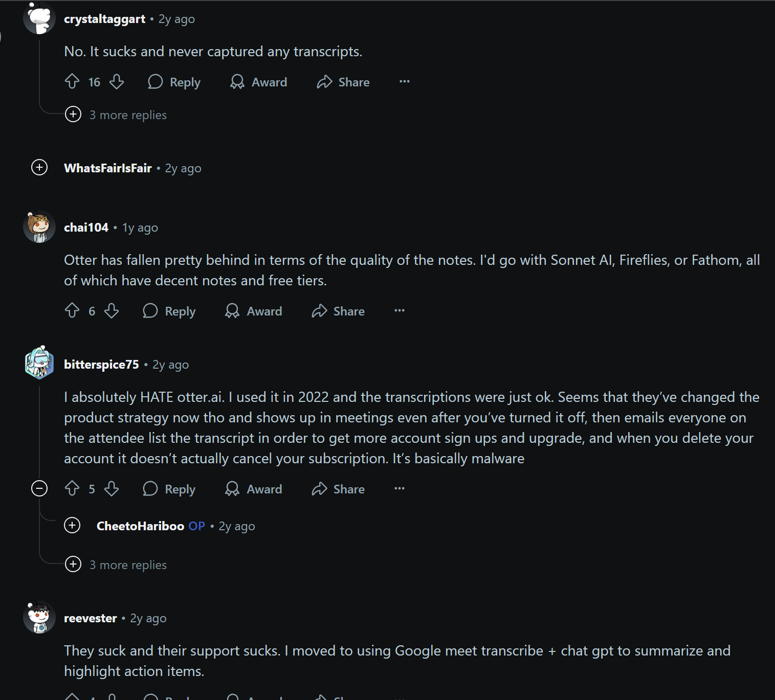Open more options on bitterspice75's comment
Viewport: 775px width, 700px height.
399,489
